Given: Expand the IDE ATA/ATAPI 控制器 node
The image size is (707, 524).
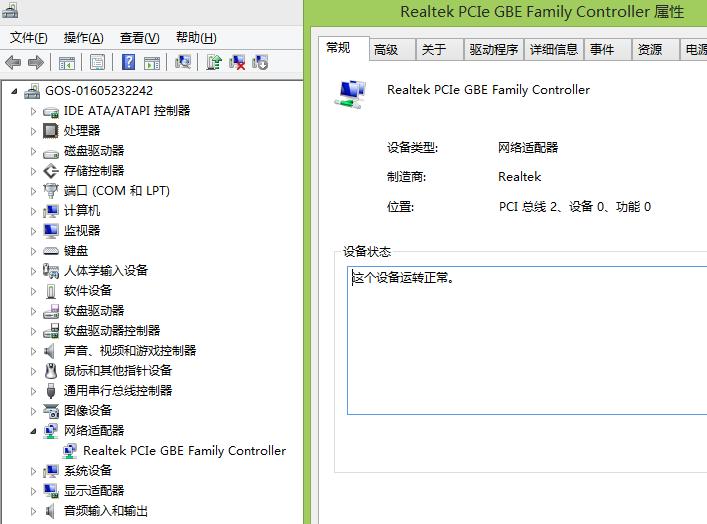Looking at the screenshot, I should tap(33, 111).
